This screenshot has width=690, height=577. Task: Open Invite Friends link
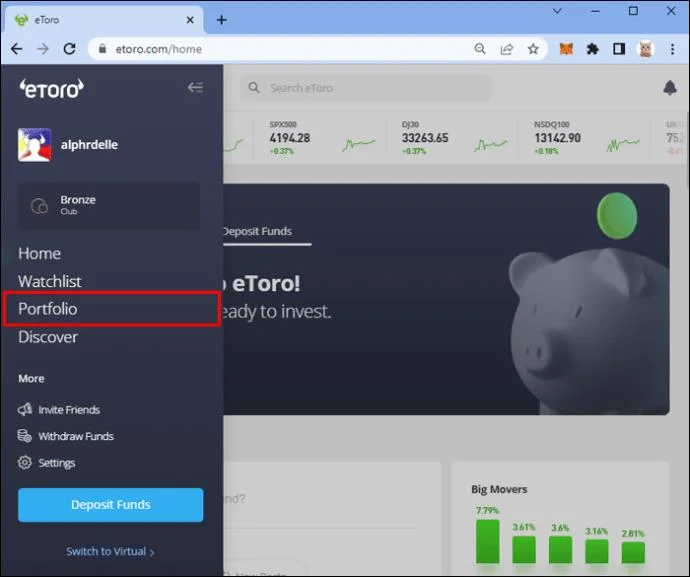(69, 410)
